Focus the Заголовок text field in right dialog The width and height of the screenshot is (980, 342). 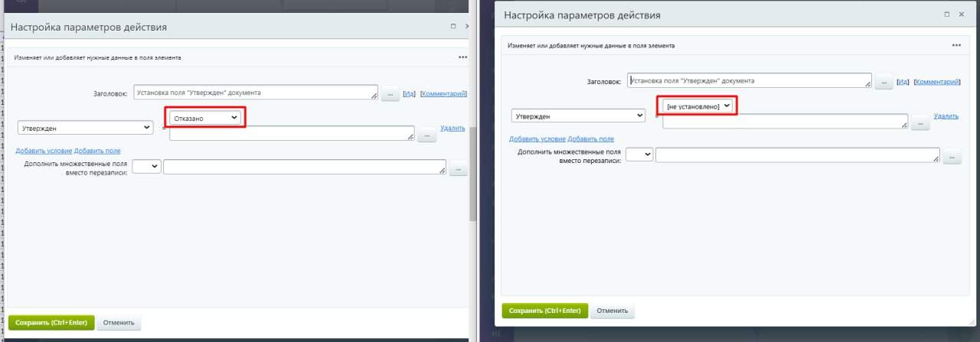click(x=750, y=80)
